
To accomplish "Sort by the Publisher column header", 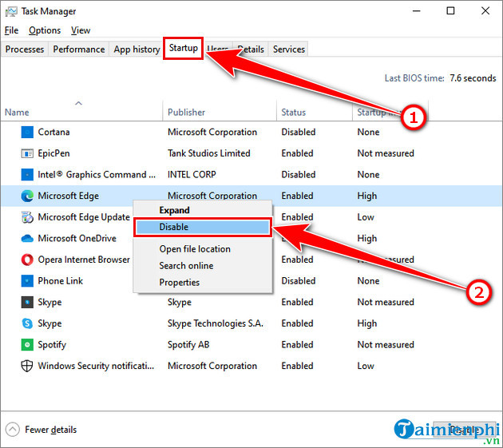I will tap(186, 113).
